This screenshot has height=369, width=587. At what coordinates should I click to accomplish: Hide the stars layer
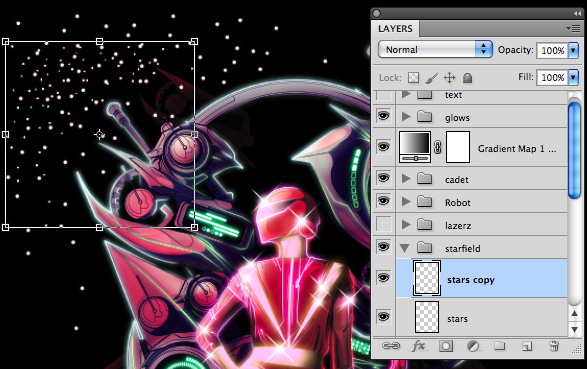[383, 317]
